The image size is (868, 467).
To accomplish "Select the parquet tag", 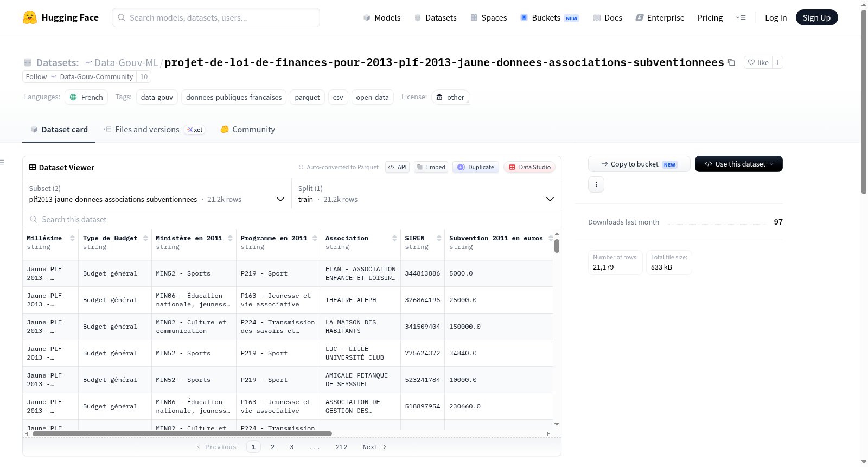I will click(x=307, y=97).
